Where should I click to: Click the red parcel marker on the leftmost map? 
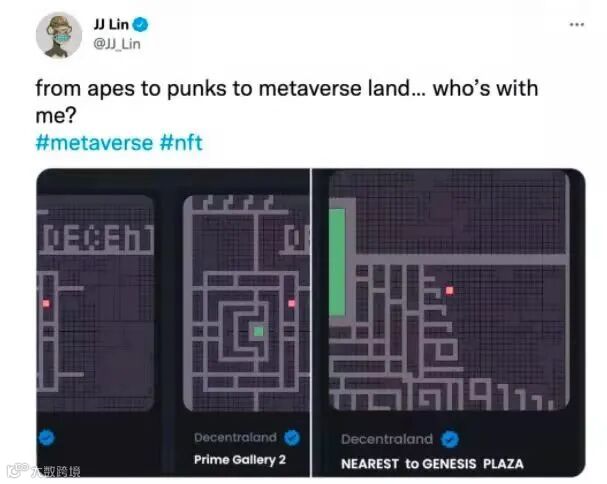46,304
